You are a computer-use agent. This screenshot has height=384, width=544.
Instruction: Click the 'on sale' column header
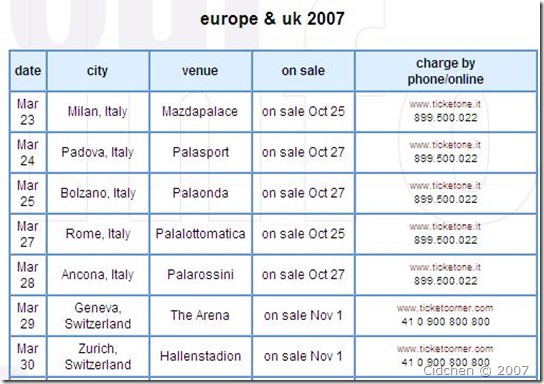[x=303, y=71]
